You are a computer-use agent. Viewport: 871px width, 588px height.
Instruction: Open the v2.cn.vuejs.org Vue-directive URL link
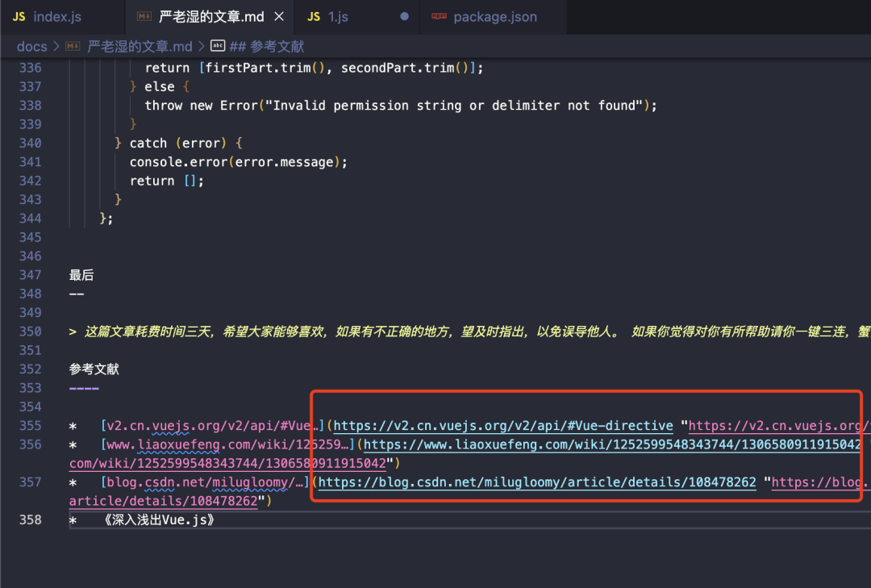[502, 426]
